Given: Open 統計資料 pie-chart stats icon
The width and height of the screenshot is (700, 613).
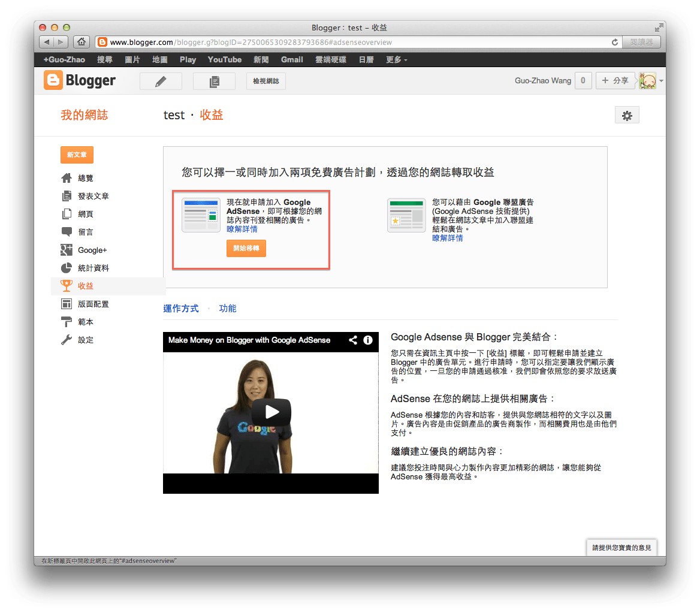Looking at the screenshot, I should pos(66,268).
